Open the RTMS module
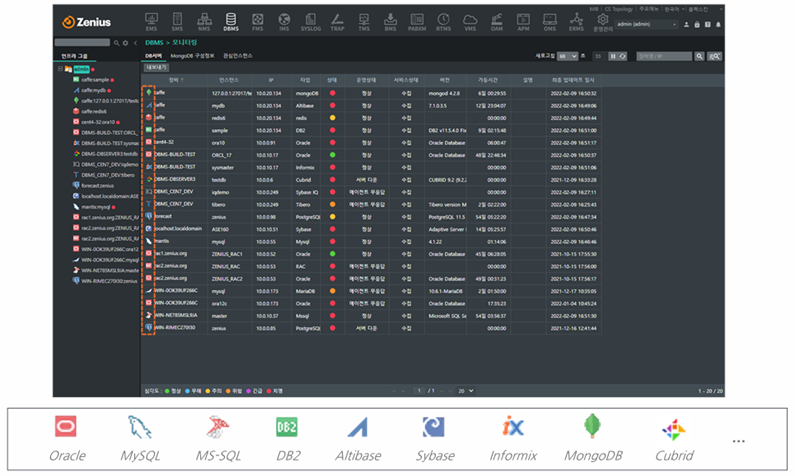 pyautogui.click(x=444, y=22)
